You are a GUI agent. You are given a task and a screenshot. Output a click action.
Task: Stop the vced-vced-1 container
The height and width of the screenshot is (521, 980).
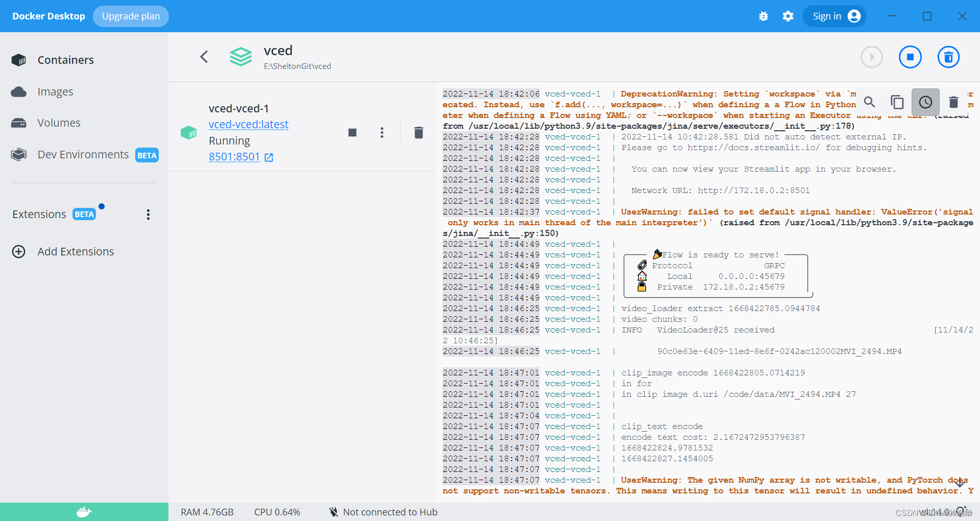(x=352, y=133)
